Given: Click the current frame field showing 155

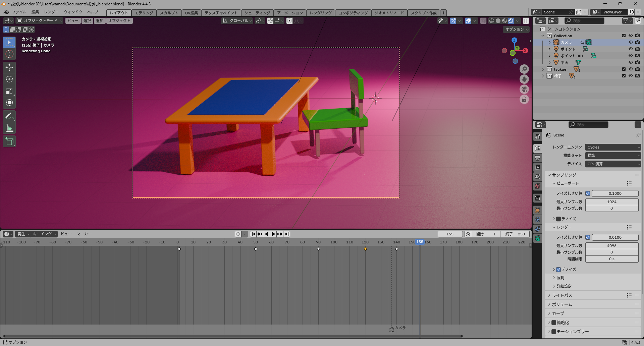Looking at the screenshot, I should pyautogui.click(x=450, y=234).
